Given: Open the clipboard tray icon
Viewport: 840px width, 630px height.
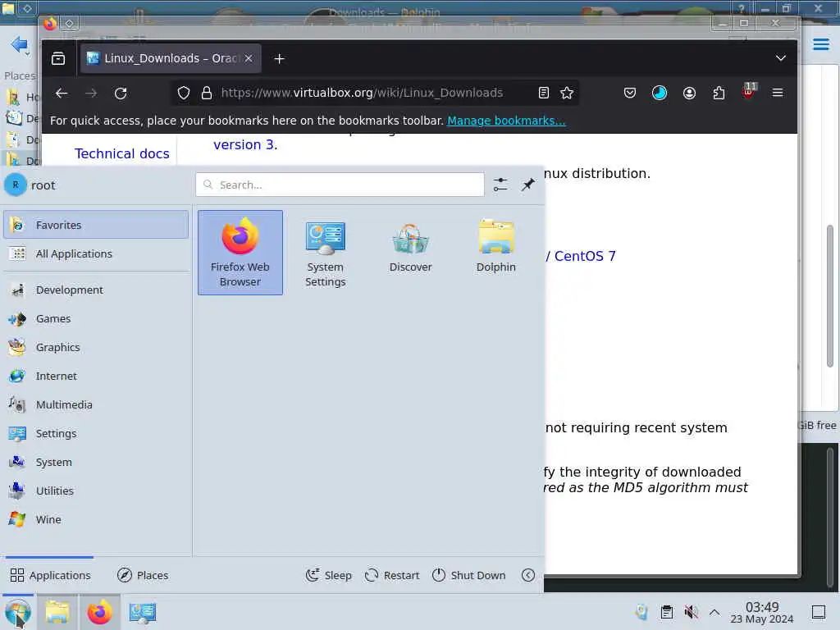Looking at the screenshot, I should [x=667, y=612].
